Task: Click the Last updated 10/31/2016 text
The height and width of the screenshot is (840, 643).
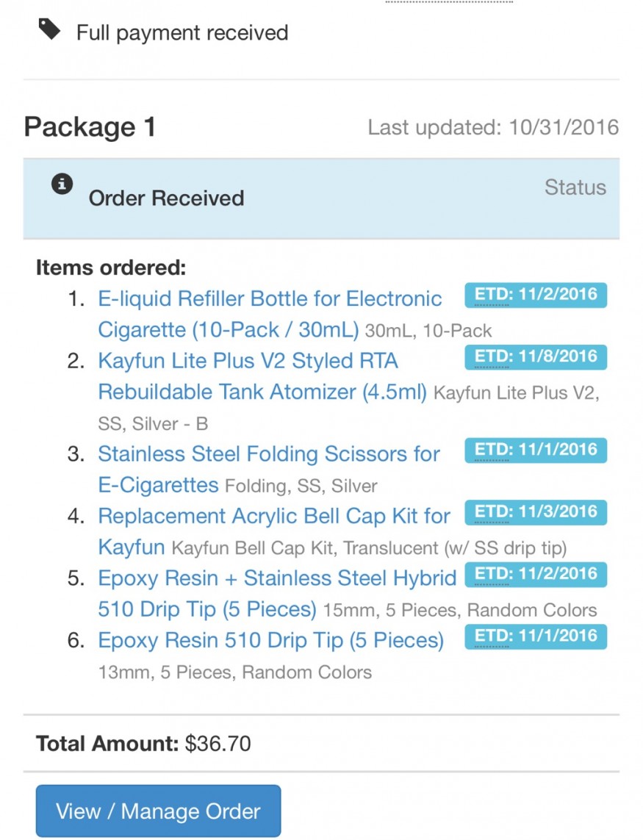Action: [493, 128]
